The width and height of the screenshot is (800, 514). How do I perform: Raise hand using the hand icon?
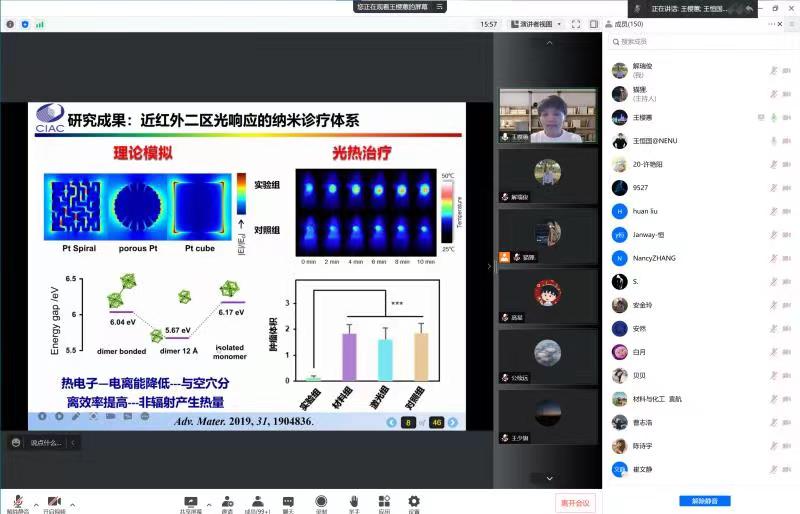tap(353, 501)
